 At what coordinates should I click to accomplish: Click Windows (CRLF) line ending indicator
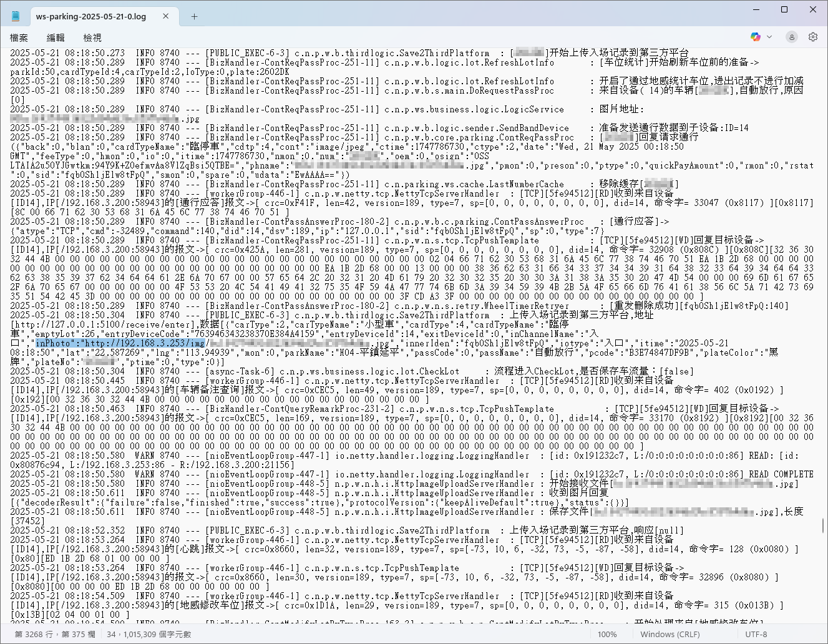[x=670, y=634]
